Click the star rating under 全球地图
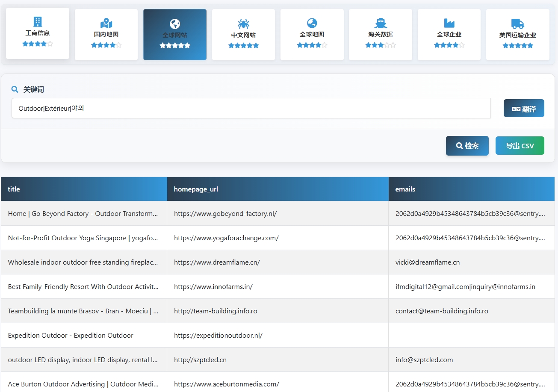Screen dimensions: 558x392 click(x=312, y=45)
